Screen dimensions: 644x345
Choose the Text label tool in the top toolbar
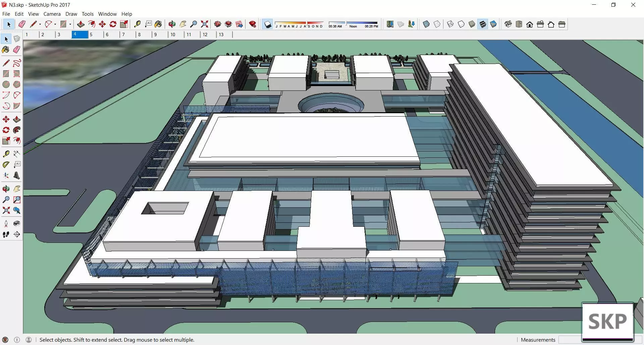(x=148, y=24)
